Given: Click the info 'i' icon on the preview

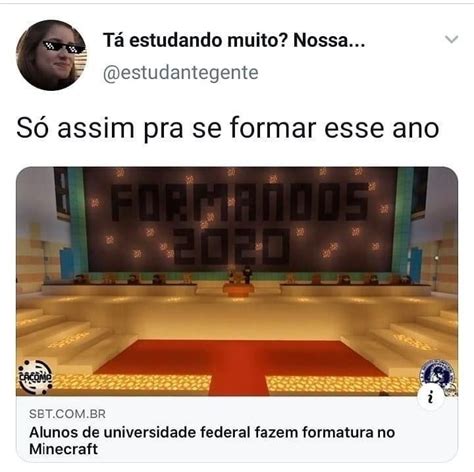Looking at the screenshot, I should (430, 397).
